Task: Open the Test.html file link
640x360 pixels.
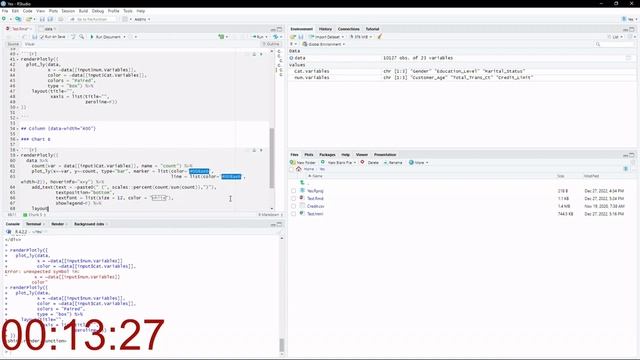Action: (315, 214)
